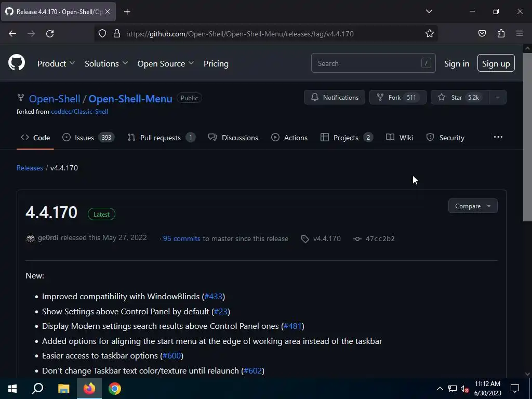Click the Sign up button

[496, 63]
